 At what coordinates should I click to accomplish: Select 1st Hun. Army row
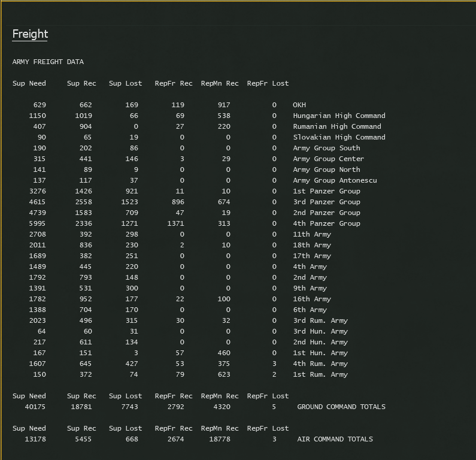point(320,353)
